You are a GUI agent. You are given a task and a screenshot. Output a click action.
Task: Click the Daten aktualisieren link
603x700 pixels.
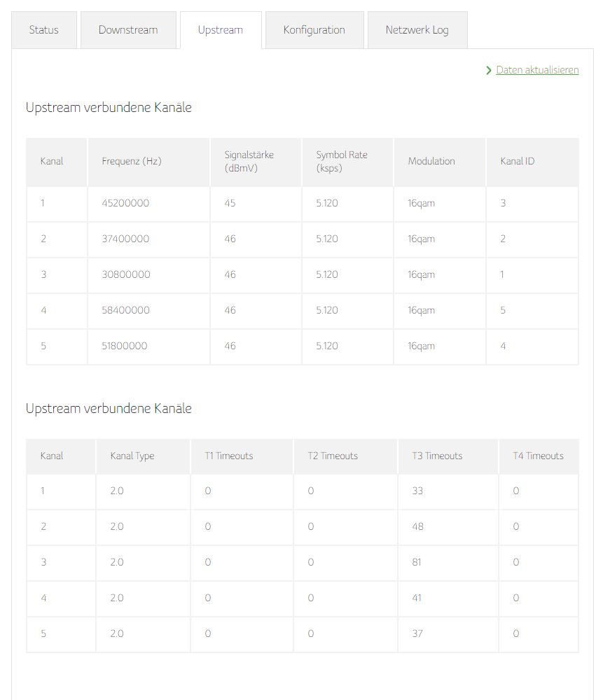tap(537, 70)
